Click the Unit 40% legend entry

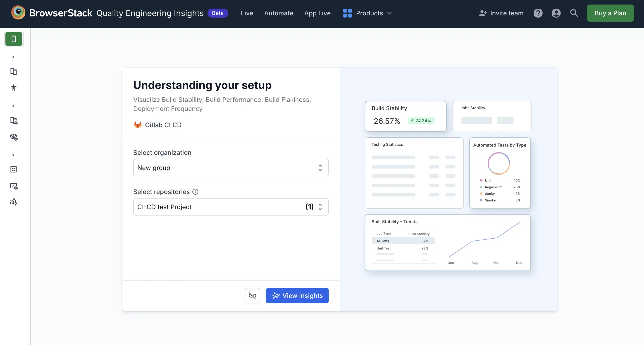tap(500, 181)
